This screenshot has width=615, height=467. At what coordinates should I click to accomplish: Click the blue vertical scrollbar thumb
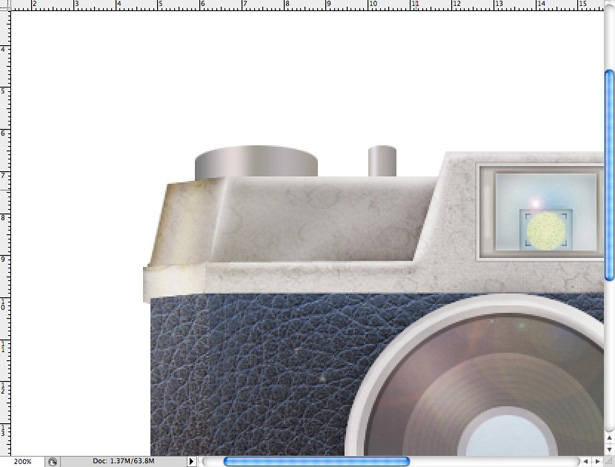[609, 175]
